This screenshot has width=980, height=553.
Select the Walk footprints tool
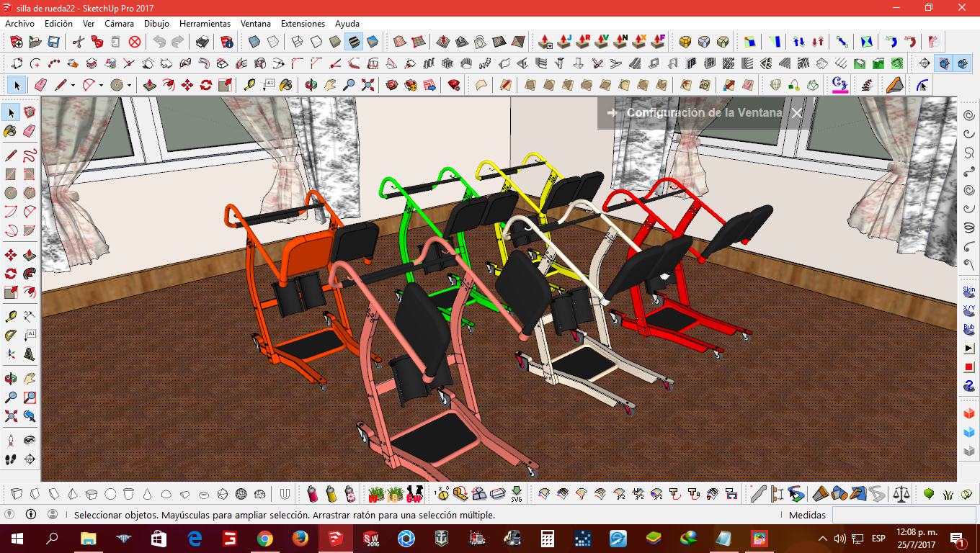point(11,459)
